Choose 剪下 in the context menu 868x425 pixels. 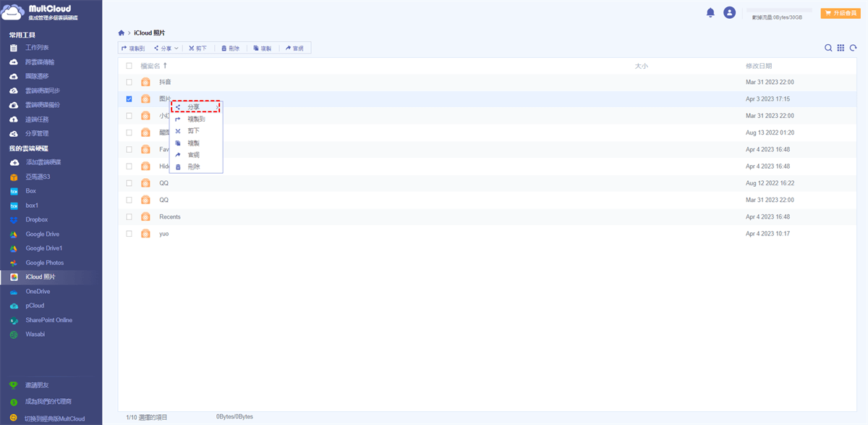(x=195, y=131)
